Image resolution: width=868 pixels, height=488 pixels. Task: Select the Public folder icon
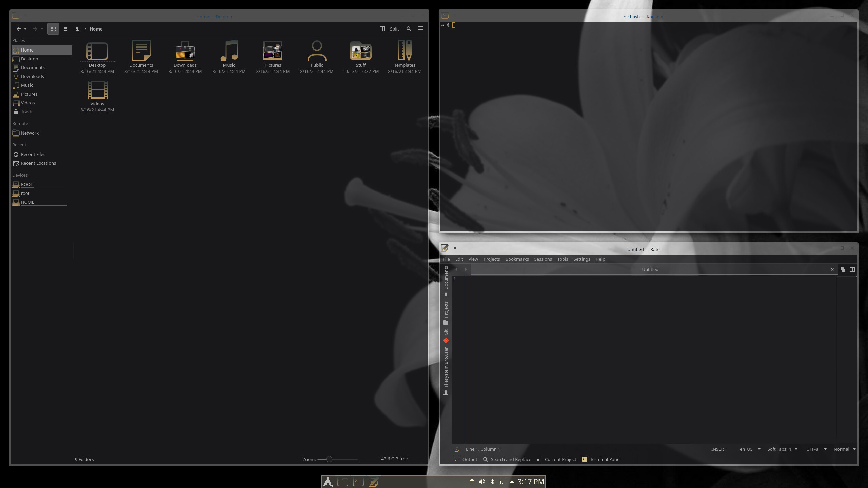tap(317, 51)
